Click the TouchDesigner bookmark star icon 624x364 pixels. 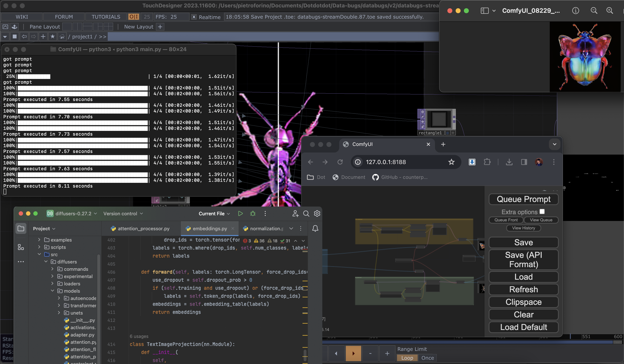coord(52,37)
